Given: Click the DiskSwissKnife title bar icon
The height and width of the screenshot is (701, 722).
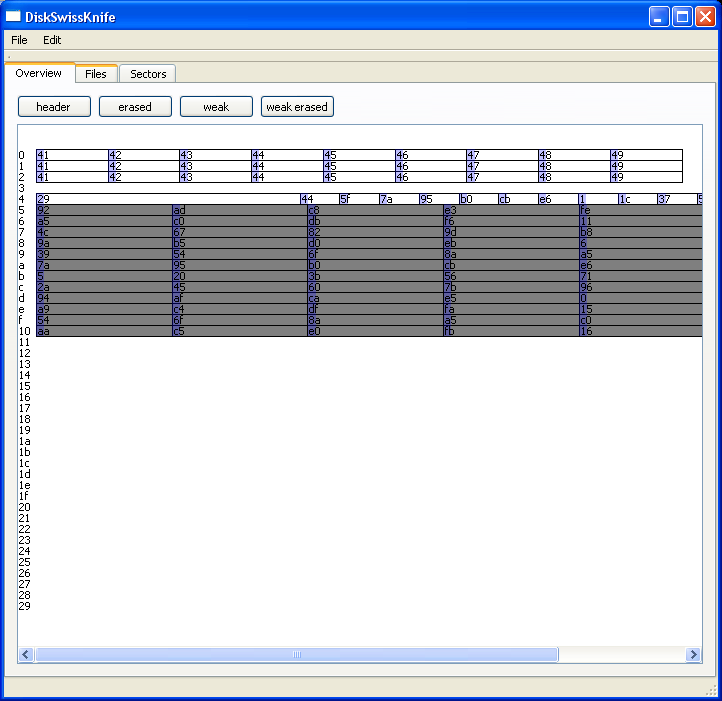Looking at the screenshot, I should (x=14, y=16).
